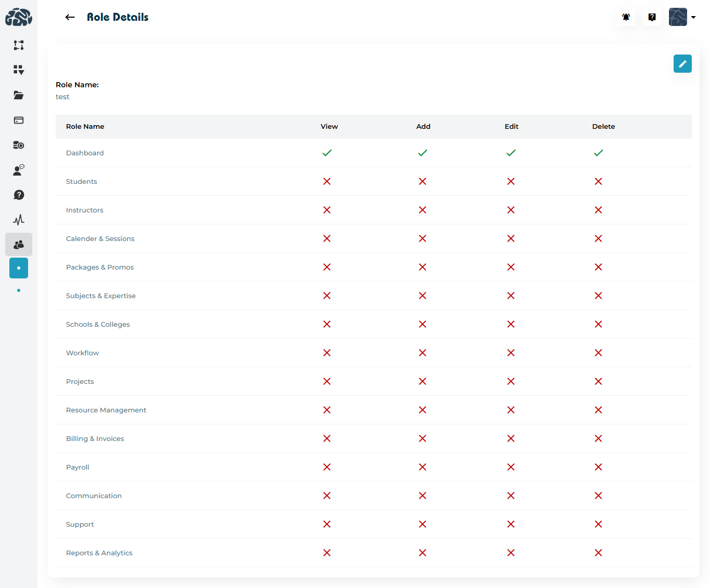The height and width of the screenshot is (588, 710).
Task: Open the notifications bell
Action: point(626,17)
